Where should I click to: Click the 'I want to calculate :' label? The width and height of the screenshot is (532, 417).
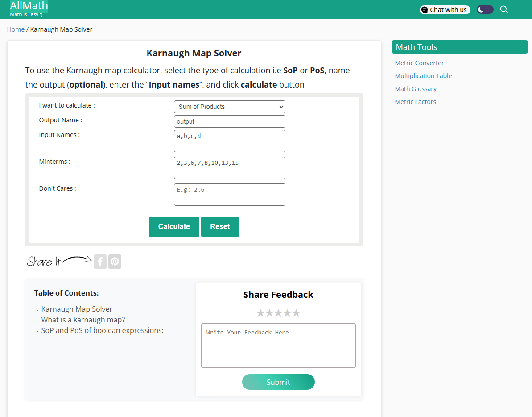(67, 106)
